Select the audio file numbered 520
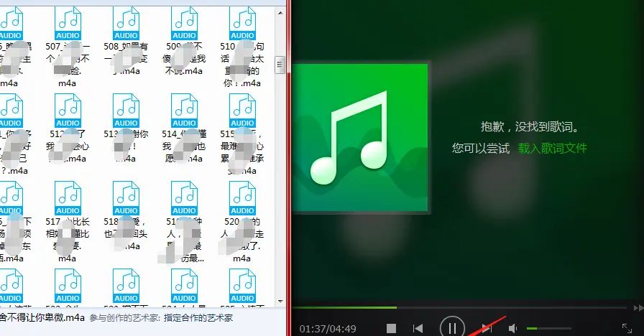The width and height of the screenshot is (644, 336). 242,222
